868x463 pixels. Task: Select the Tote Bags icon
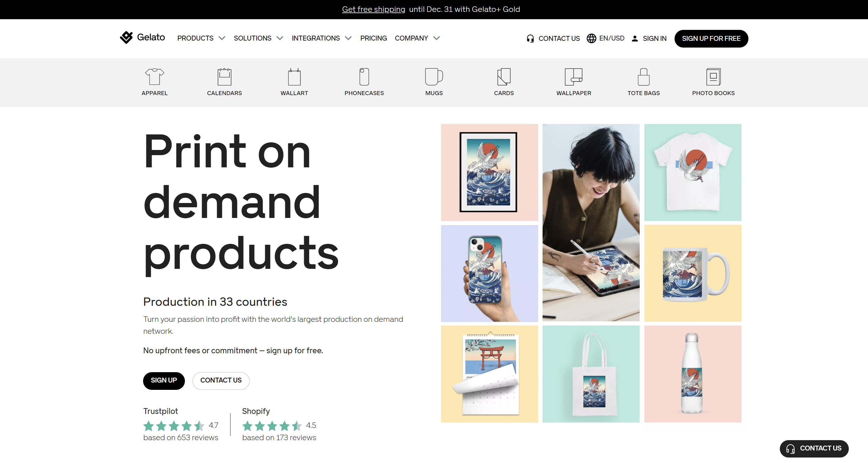[x=643, y=77]
